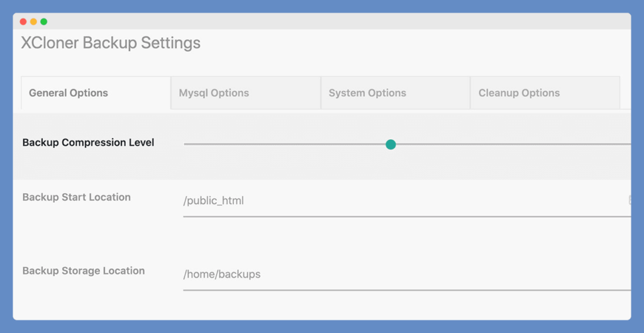644x333 pixels.
Task: Switch to the Mysql Options tab
Action: pyautogui.click(x=246, y=93)
